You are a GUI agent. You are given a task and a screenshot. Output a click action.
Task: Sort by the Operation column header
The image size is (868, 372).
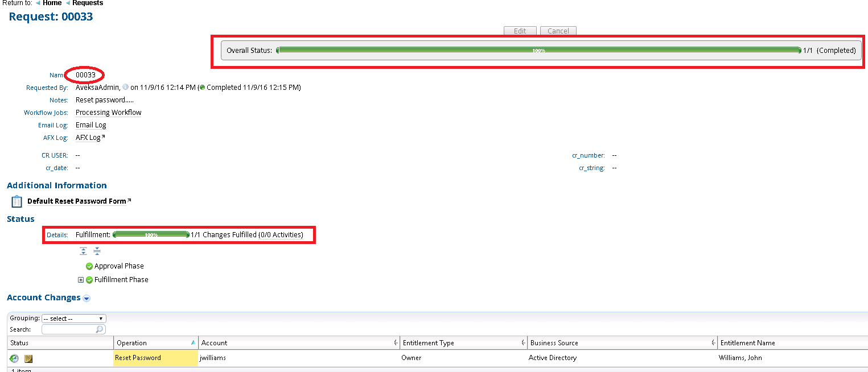click(x=131, y=343)
